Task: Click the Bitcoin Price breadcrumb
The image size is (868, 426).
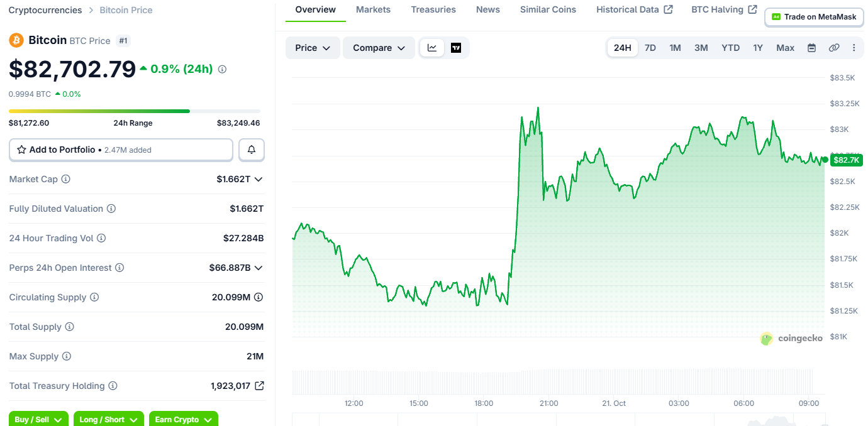Action: 126,10
